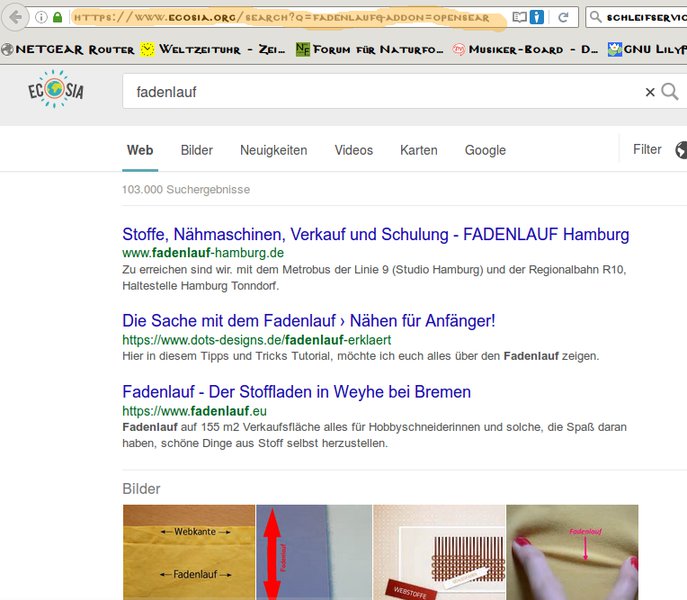Open the globe region icon next to Filter
The width and height of the screenshot is (687, 600).
click(x=681, y=150)
